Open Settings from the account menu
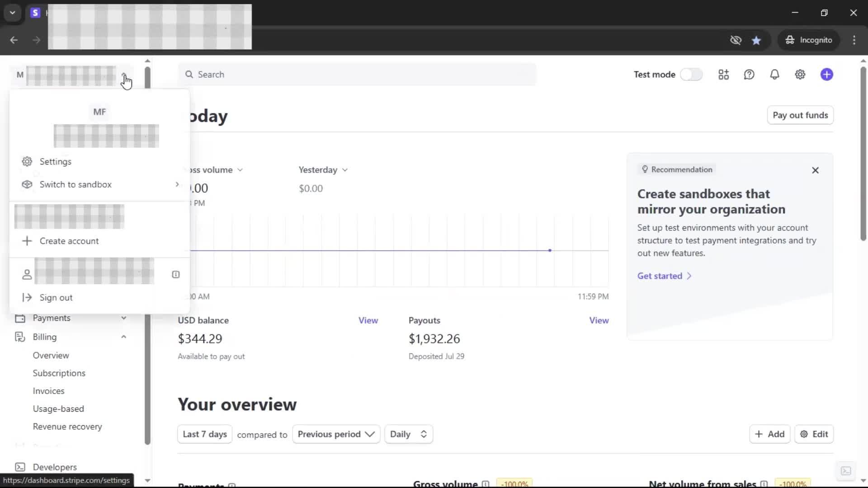The width and height of the screenshot is (868, 488). (x=55, y=161)
